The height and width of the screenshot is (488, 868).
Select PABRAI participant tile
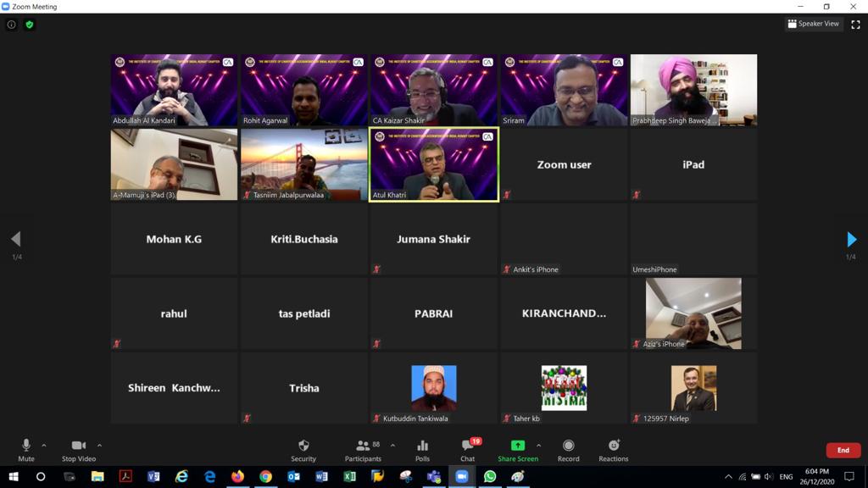[433, 313]
